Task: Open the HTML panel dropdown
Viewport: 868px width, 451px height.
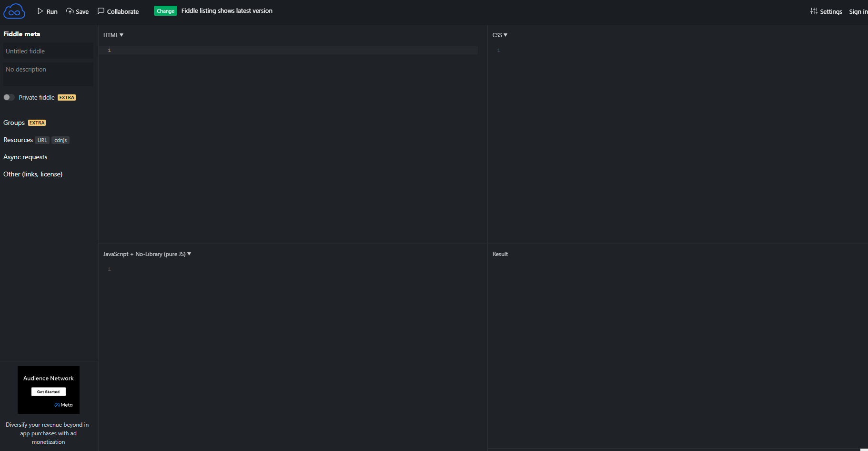Action: pos(113,35)
